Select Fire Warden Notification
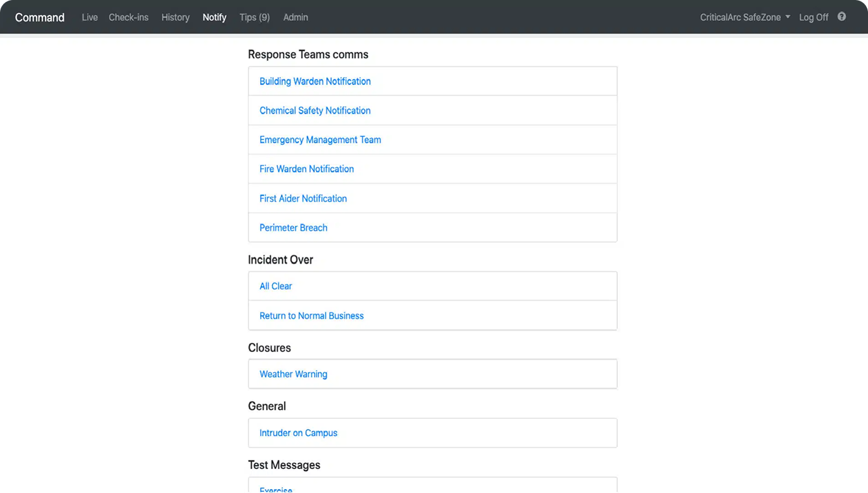Image resolution: width=868 pixels, height=493 pixels. tap(306, 169)
